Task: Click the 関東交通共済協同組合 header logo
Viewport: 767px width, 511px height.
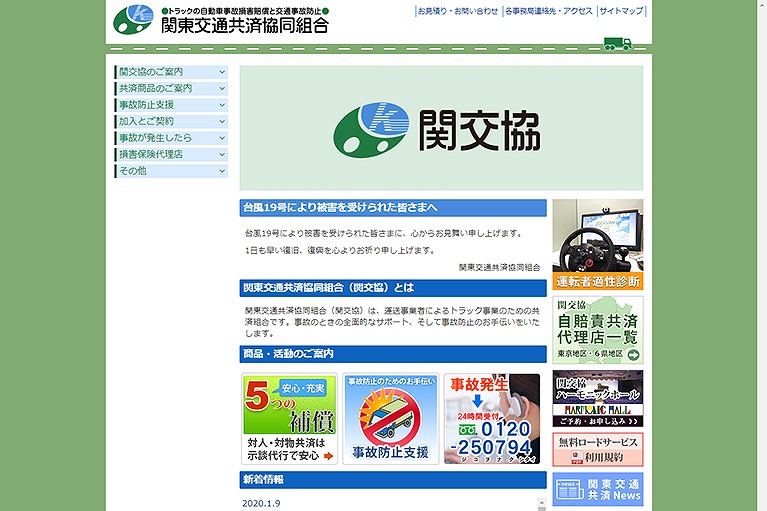Action: 221,20
